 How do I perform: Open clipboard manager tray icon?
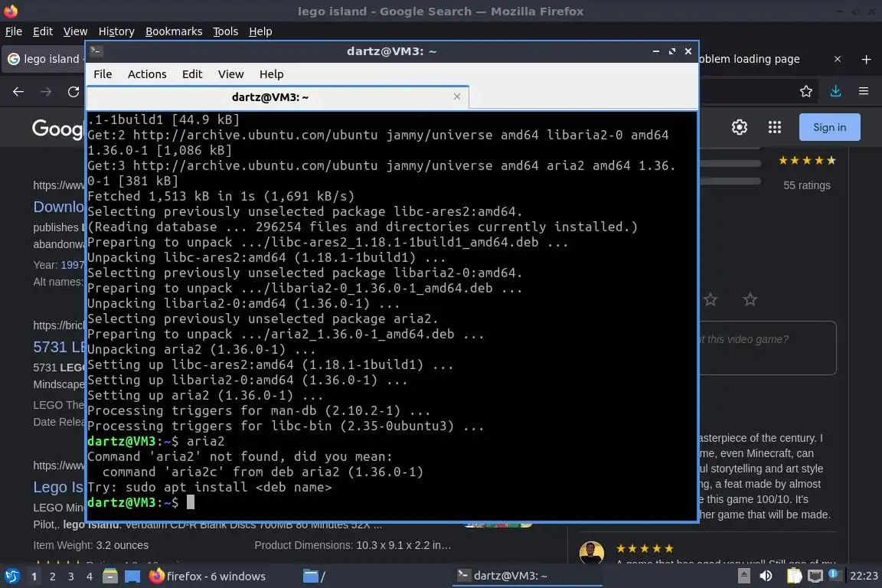click(x=794, y=576)
